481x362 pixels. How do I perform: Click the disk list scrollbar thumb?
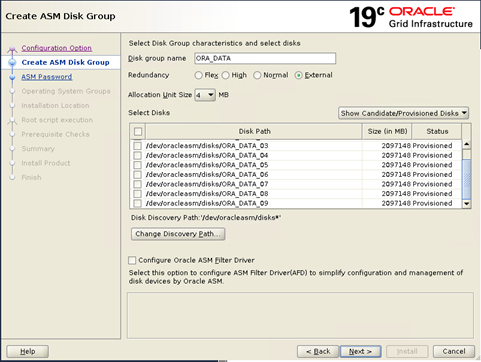pos(467,179)
